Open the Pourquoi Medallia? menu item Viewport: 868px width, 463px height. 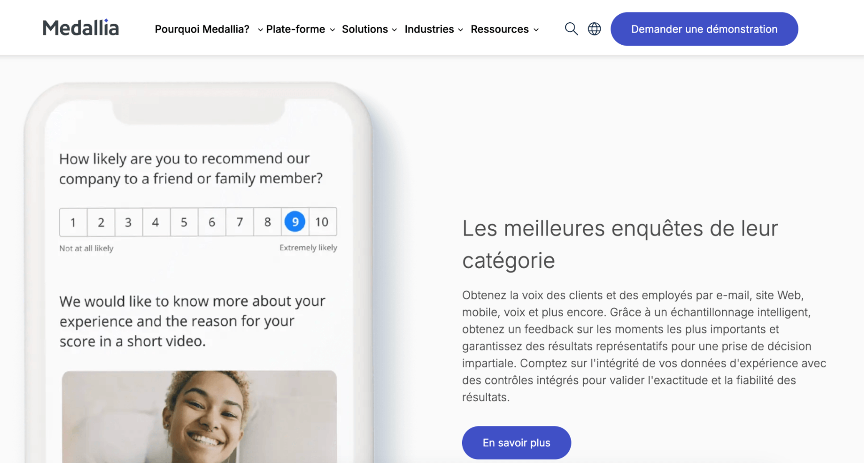point(203,29)
